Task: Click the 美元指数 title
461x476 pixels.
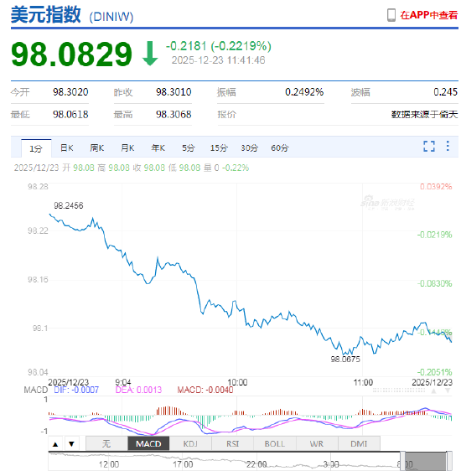Action: pos(46,14)
